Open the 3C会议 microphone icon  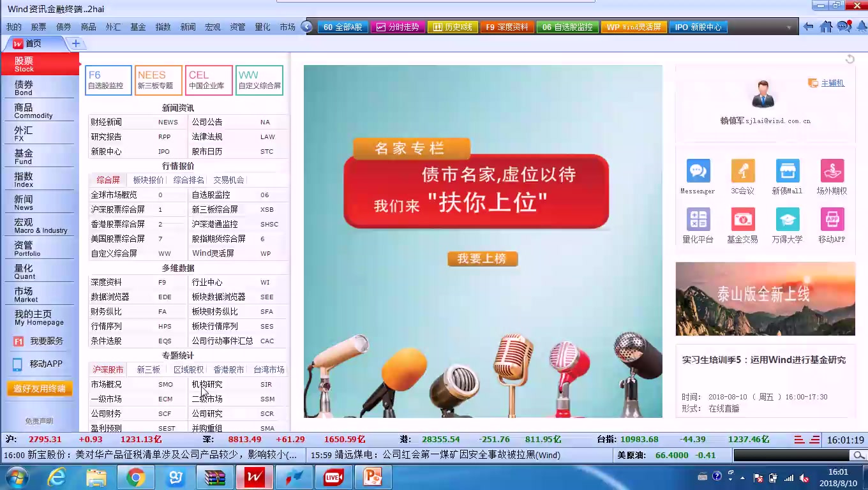coord(743,171)
